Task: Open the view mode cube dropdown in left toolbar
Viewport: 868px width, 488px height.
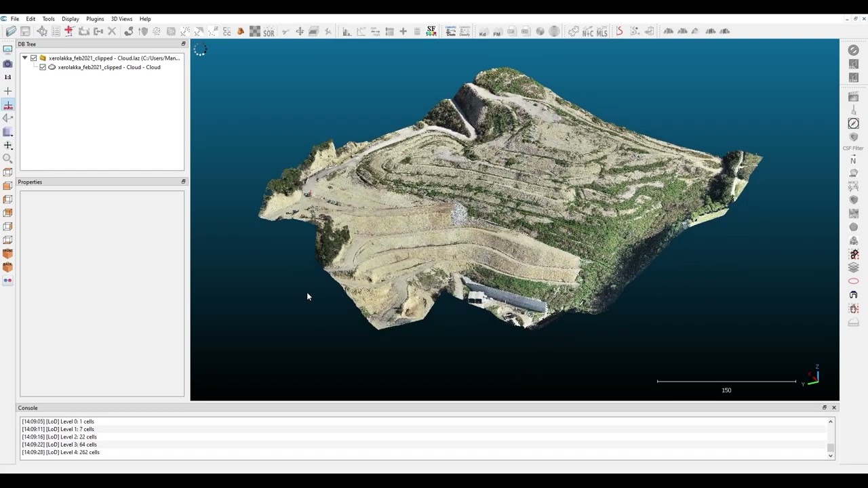Action: [x=7, y=132]
